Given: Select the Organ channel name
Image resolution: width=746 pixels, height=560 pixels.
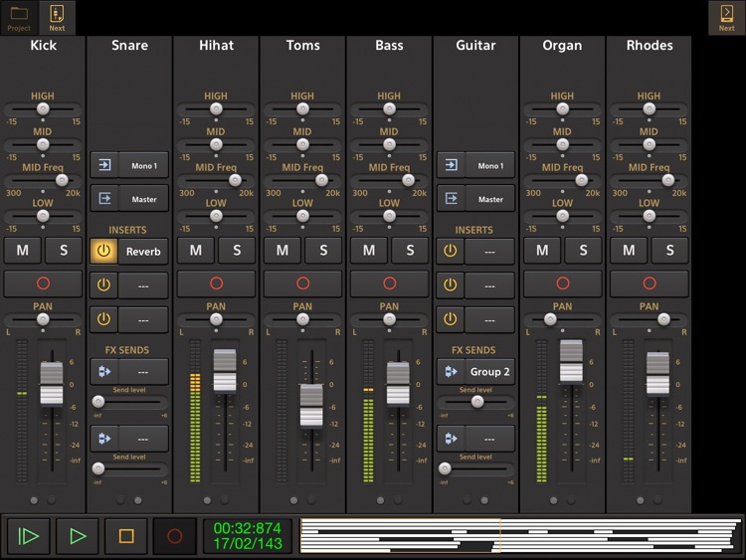Looking at the screenshot, I should click(562, 45).
